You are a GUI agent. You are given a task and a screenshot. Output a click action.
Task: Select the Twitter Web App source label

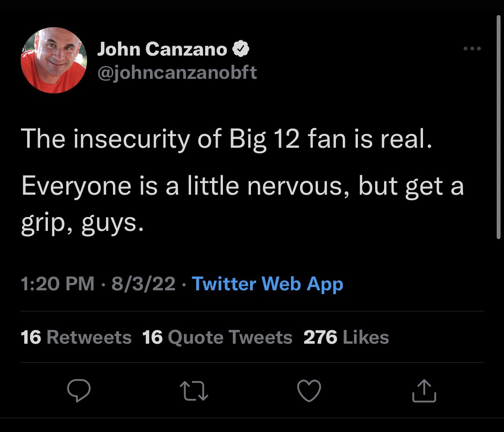tap(268, 284)
